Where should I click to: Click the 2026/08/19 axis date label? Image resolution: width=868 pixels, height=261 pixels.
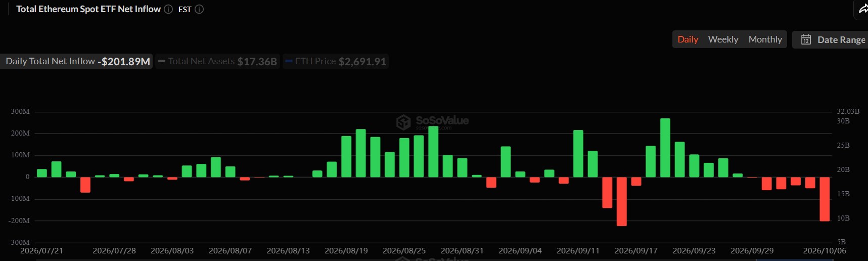tap(346, 251)
